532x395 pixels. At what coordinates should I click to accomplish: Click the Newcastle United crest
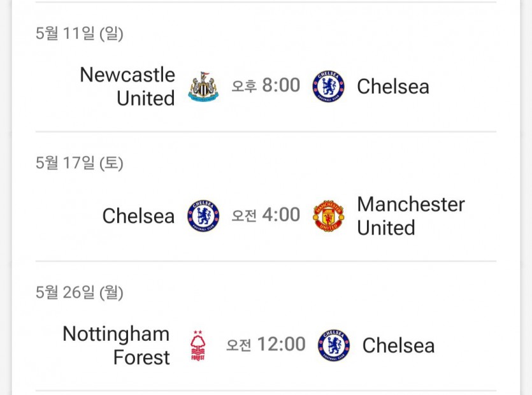(203, 87)
